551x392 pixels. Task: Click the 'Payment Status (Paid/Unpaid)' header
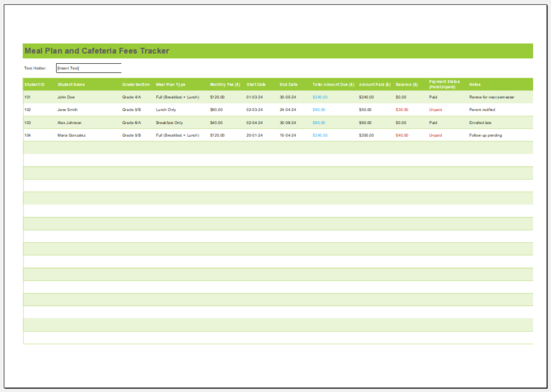coord(444,85)
